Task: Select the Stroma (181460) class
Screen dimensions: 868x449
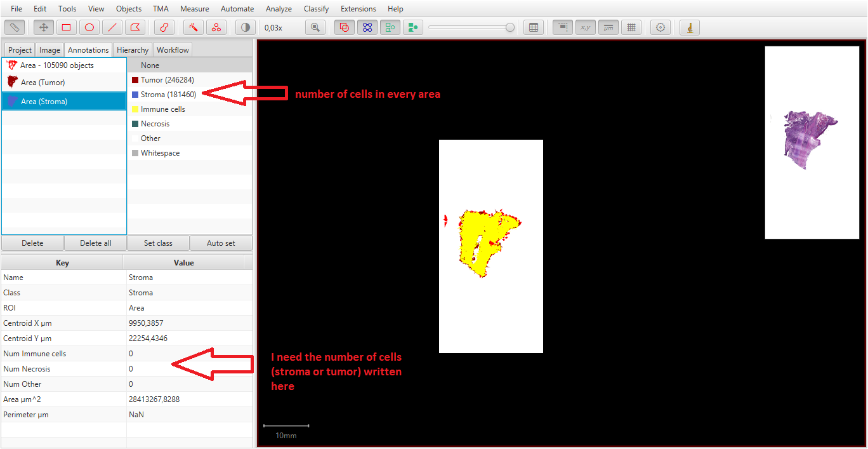Action: coord(190,95)
